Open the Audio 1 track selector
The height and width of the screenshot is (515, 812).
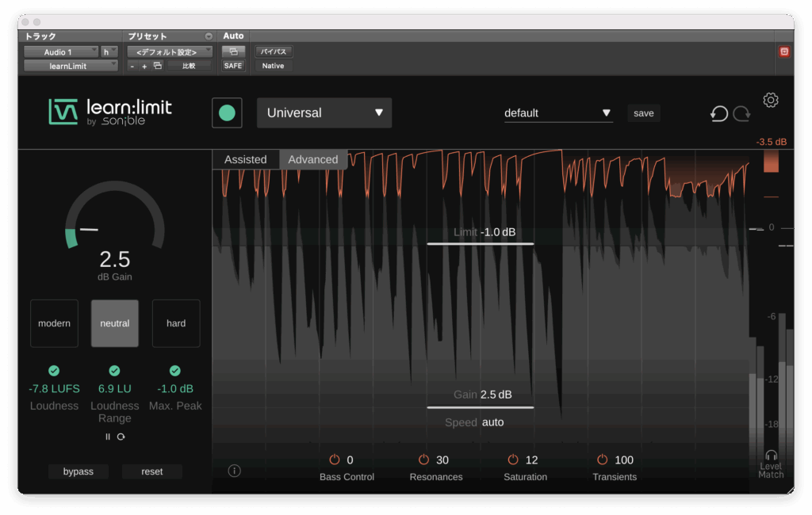[x=61, y=51]
